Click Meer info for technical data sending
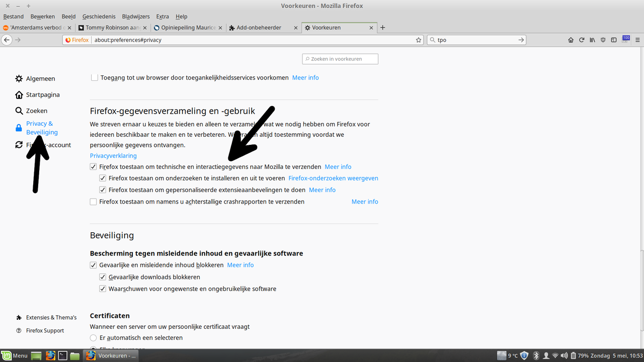Screen dimensions: 644x362 point(338,166)
